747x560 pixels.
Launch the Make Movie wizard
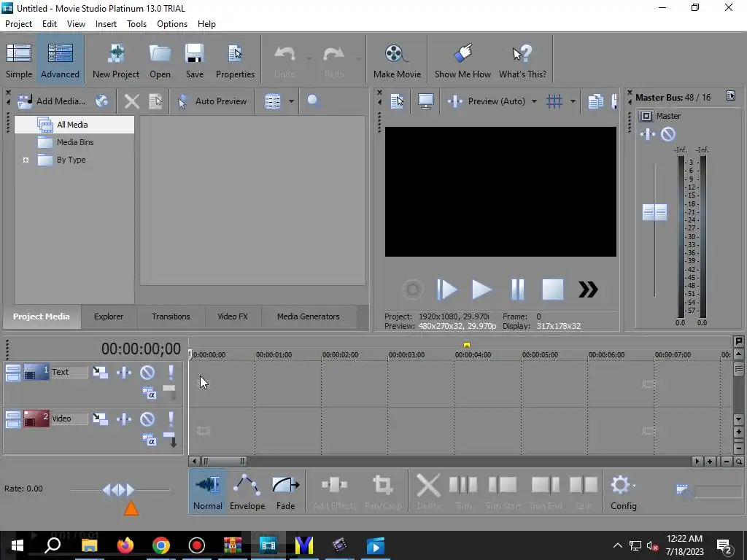(x=397, y=60)
